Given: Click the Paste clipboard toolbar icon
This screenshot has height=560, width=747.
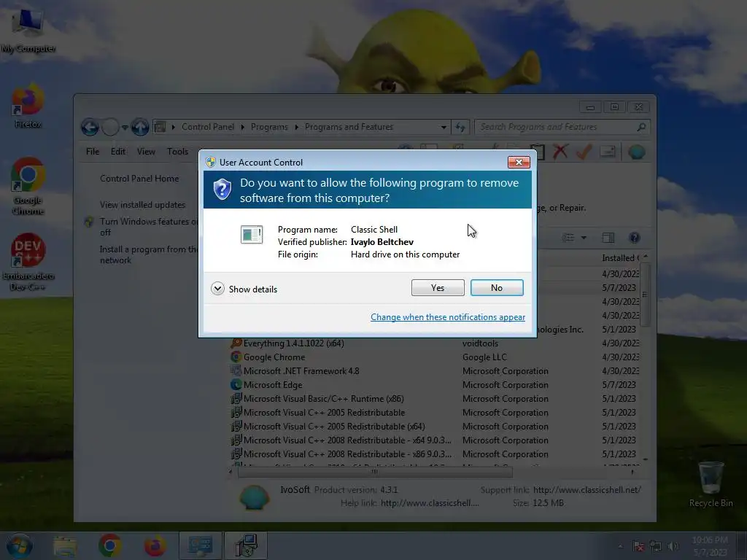Looking at the screenshot, I should tap(537, 152).
